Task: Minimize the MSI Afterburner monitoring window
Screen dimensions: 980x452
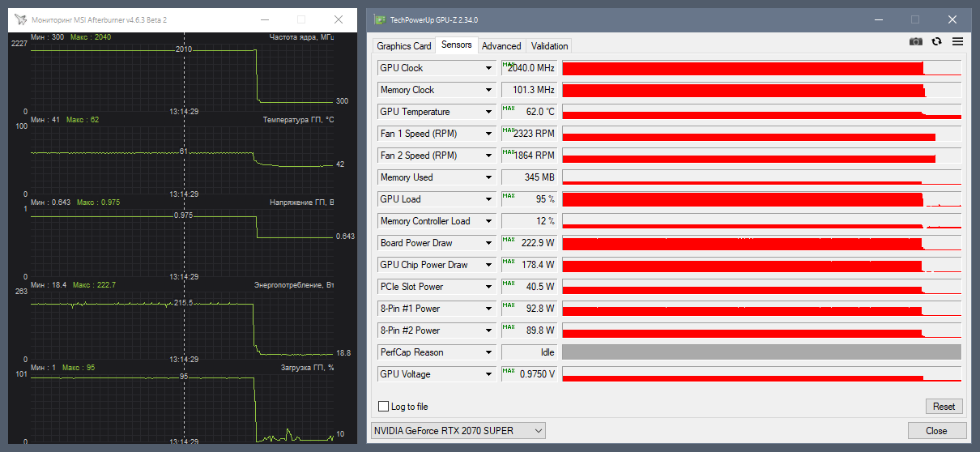Action: click(x=264, y=19)
